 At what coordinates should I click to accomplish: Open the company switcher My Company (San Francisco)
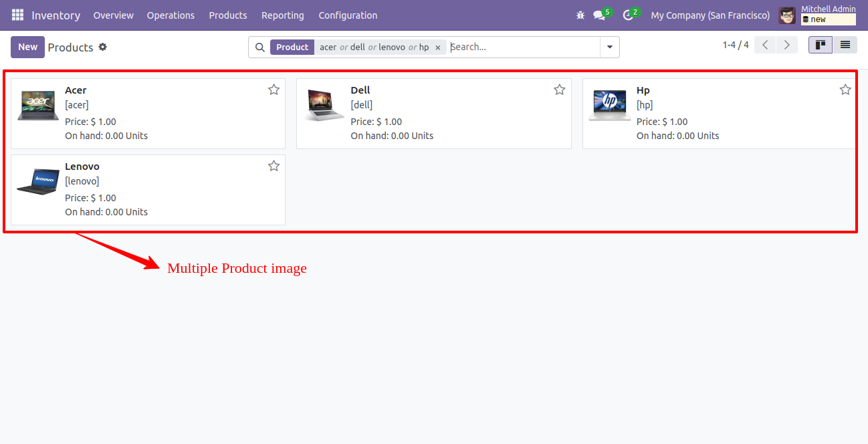(710, 15)
